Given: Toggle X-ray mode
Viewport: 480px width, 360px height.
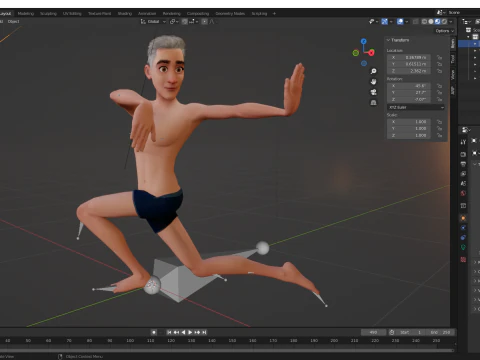Looking at the screenshot, I should [x=415, y=21].
